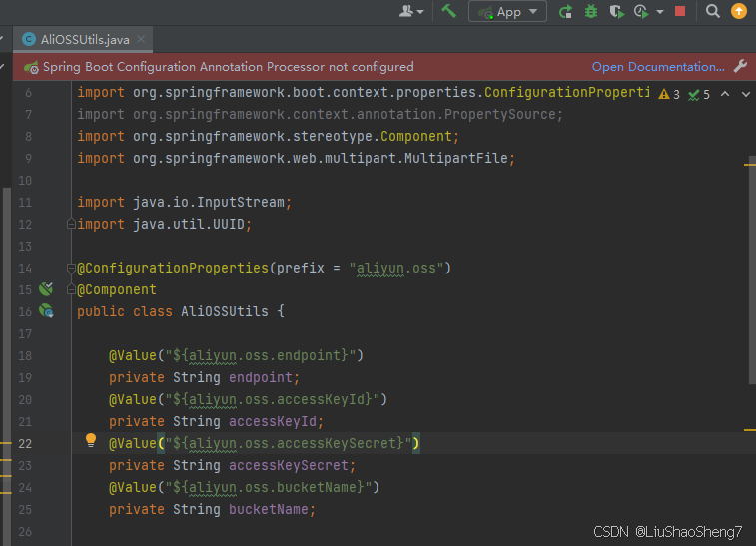Viewport: 756px width, 546px height.
Task: Collapse the imports fold marker at line 12
Action: click(x=71, y=224)
